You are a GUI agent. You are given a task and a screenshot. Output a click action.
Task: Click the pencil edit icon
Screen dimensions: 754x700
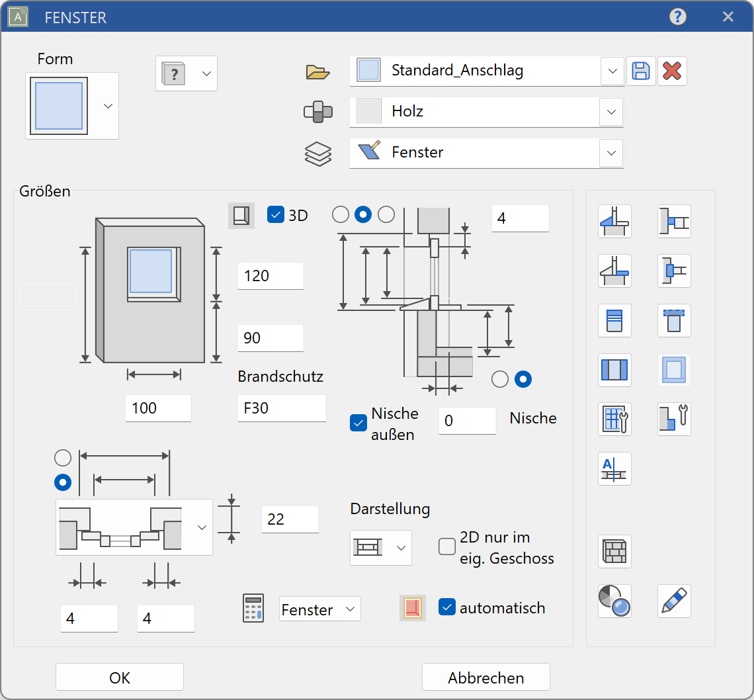(674, 601)
